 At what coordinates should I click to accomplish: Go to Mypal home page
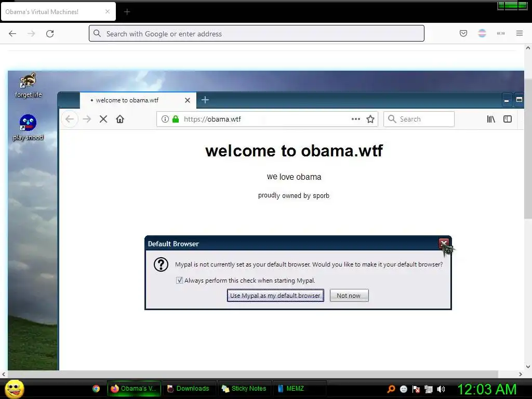[x=120, y=119]
